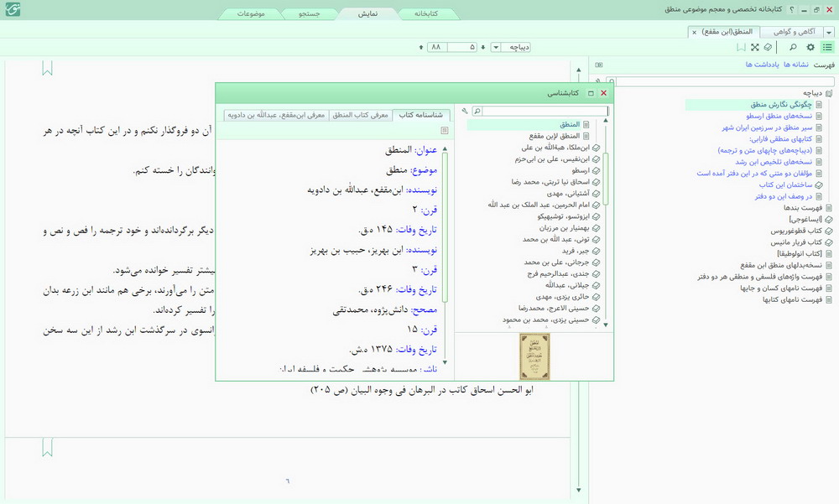Open the معرفی ابن‌مقفع، عبدالله بن دادویه tab
Image resolution: width=839 pixels, height=504 pixels.
click(276, 115)
